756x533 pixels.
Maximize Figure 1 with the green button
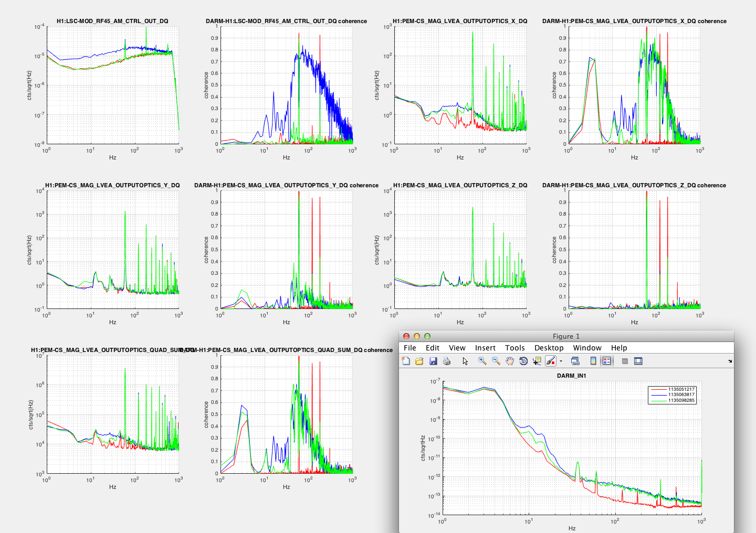[427, 336]
